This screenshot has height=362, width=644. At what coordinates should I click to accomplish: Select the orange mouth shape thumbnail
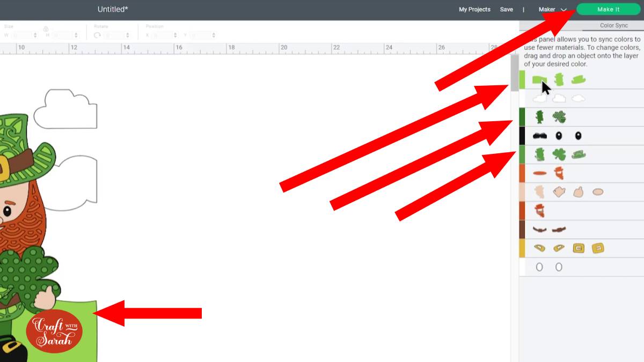[540, 173]
